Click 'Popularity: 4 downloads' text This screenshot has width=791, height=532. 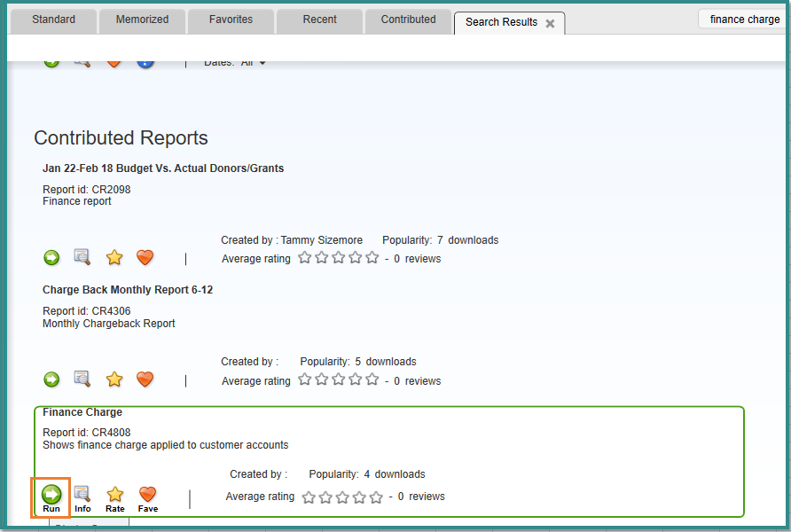pos(367,474)
